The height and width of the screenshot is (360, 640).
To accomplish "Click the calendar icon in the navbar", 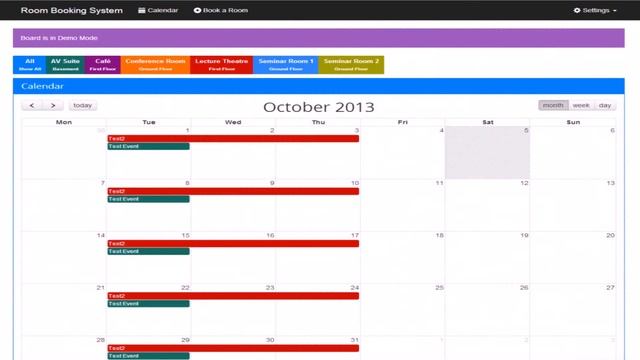I will pyautogui.click(x=142, y=10).
